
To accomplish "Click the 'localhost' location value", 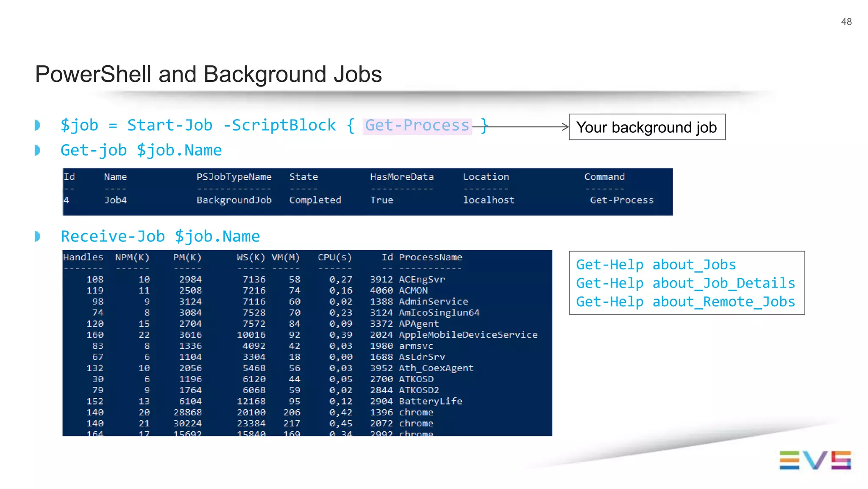I will point(488,200).
